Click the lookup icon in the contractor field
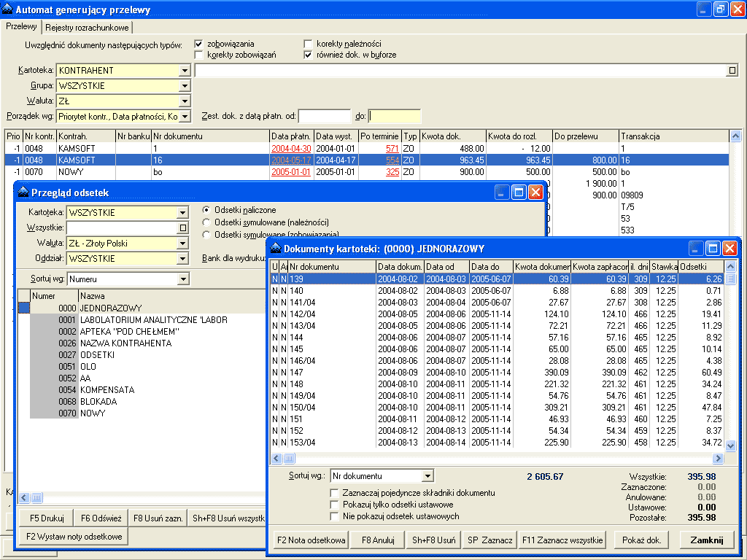747x560 pixels. tap(732, 71)
